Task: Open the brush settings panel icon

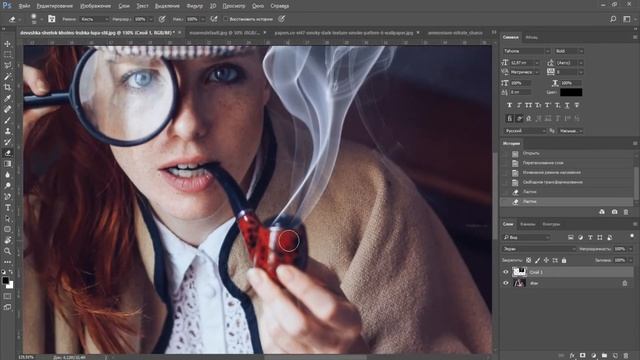Action: (x=51, y=19)
